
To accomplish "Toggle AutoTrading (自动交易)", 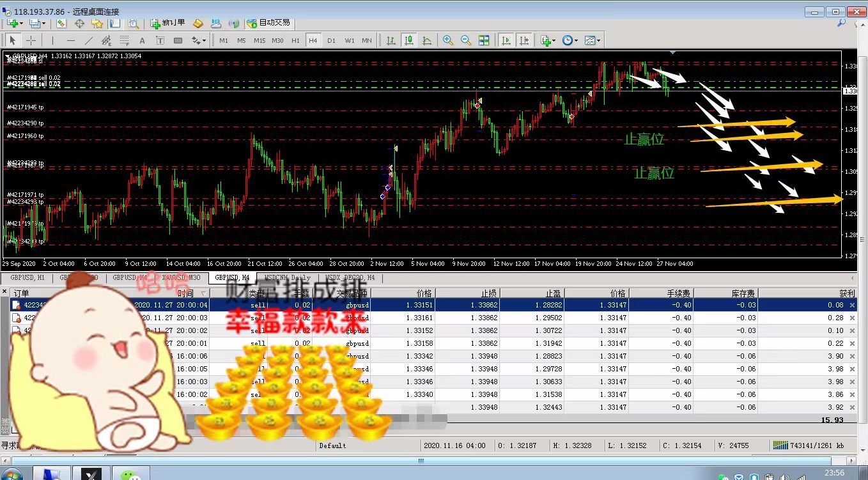I will pyautogui.click(x=269, y=23).
